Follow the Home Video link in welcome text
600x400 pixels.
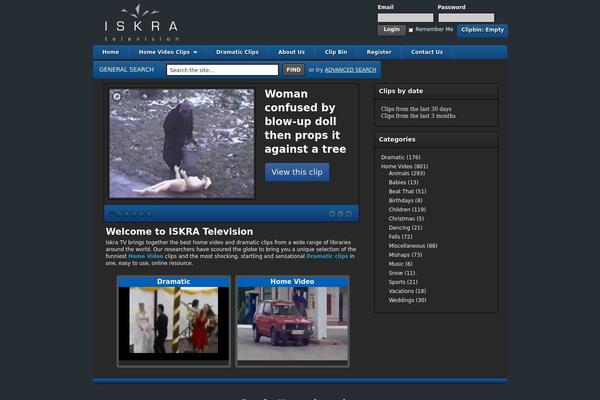[146, 256]
